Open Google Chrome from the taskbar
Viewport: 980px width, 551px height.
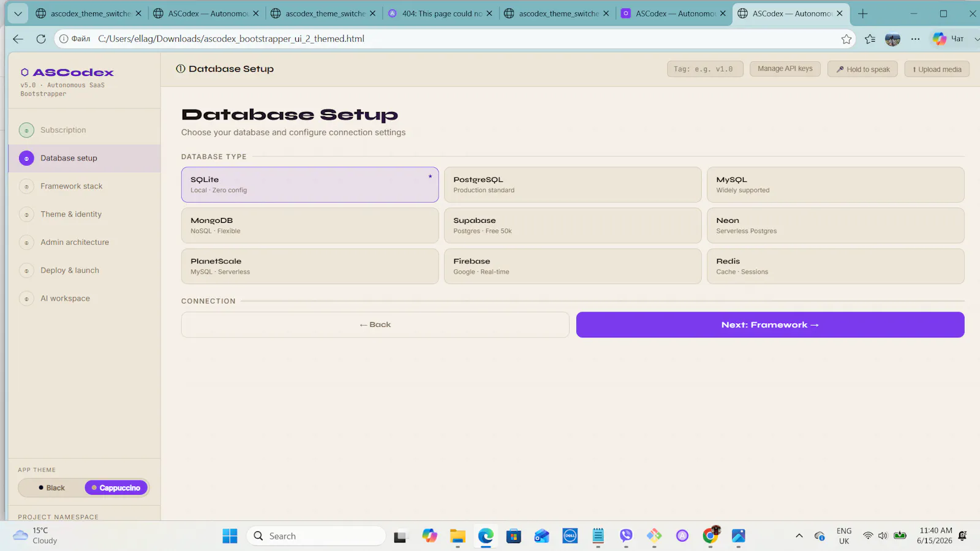tap(710, 536)
